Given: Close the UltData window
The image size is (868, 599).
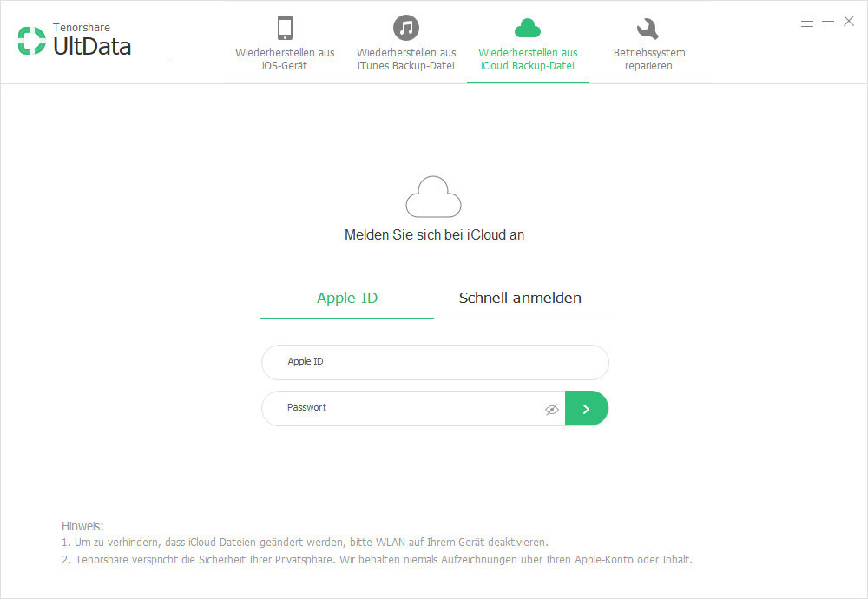Looking at the screenshot, I should point(849,21).
